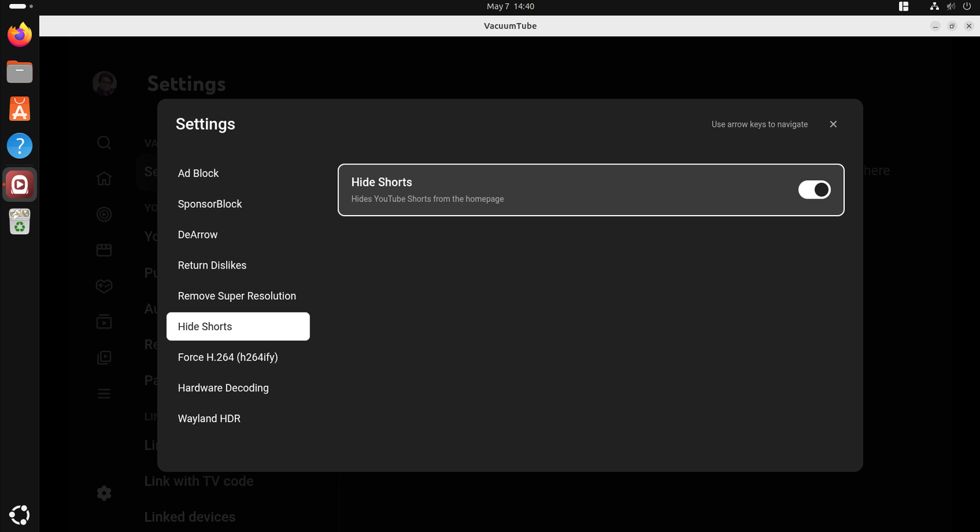
Task: Open the power menu icon in top bar
Action: coord(967,7)
